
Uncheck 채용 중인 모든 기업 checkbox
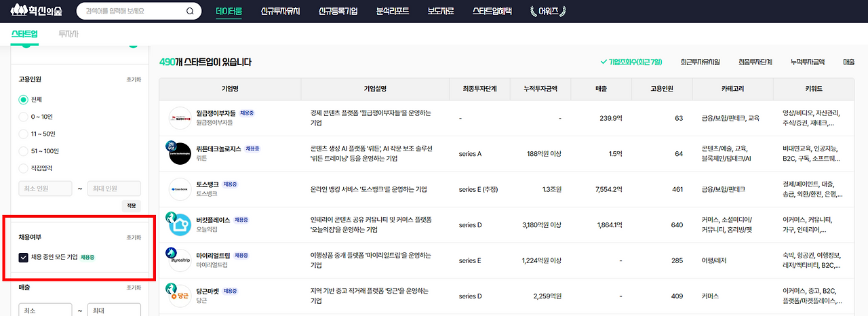coord(24,257)
